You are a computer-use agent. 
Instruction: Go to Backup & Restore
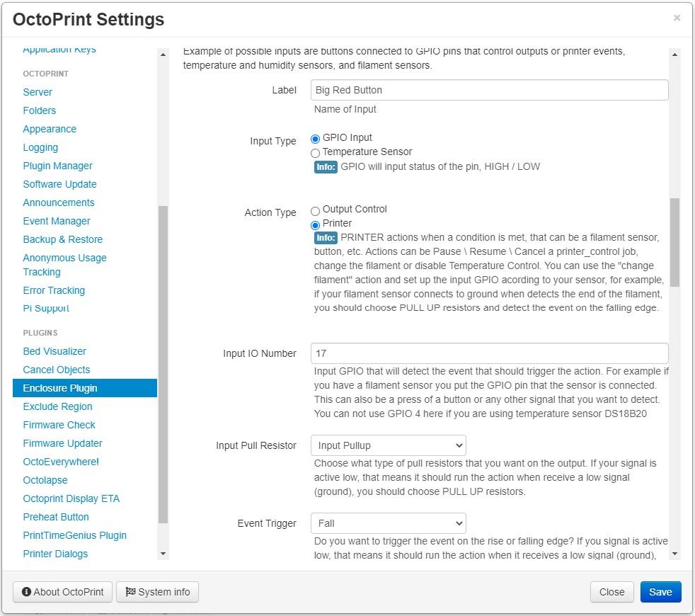click(x=63, y=239)
